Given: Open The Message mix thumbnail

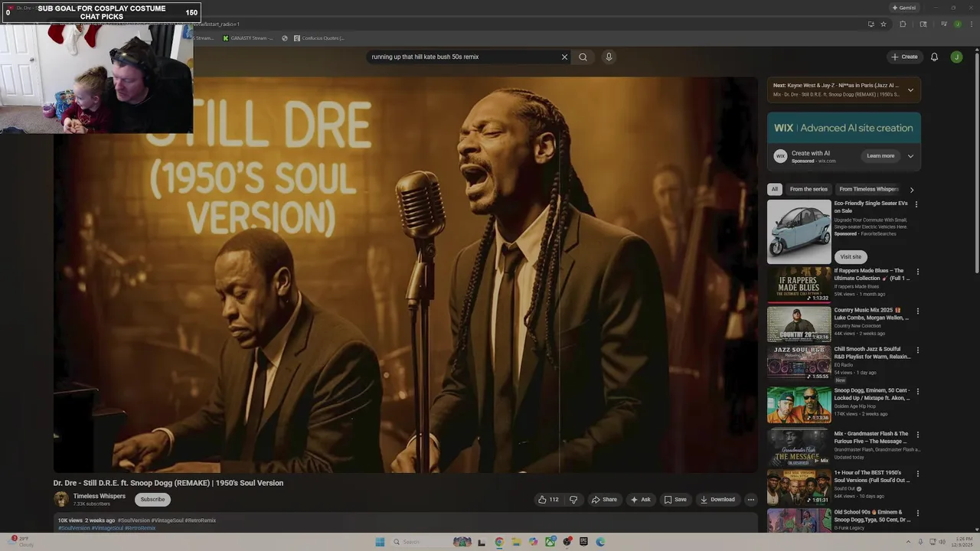Looking at the screenshot, I should pyautogui.click(x=799, y=448).
